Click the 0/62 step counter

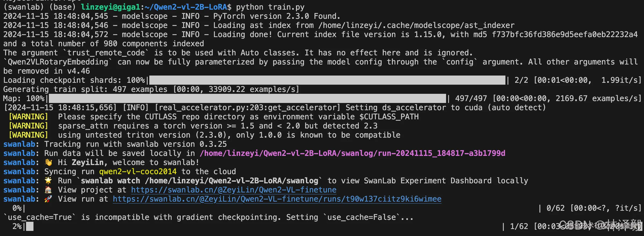tap(555, 208)
